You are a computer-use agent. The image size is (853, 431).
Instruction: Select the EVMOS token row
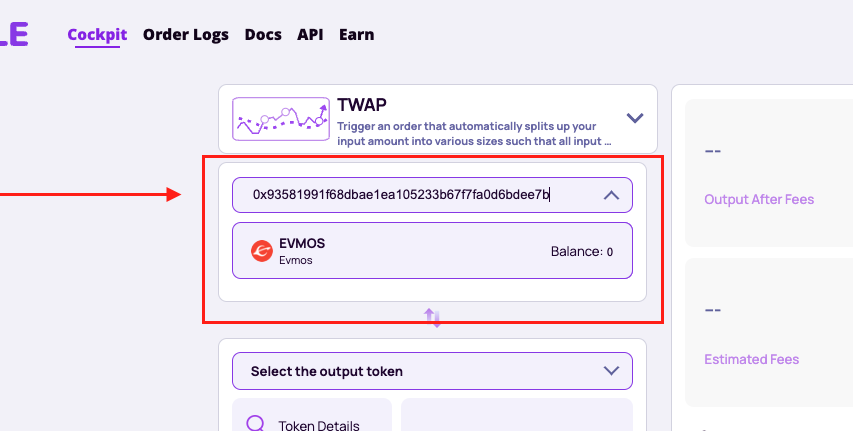432,250
